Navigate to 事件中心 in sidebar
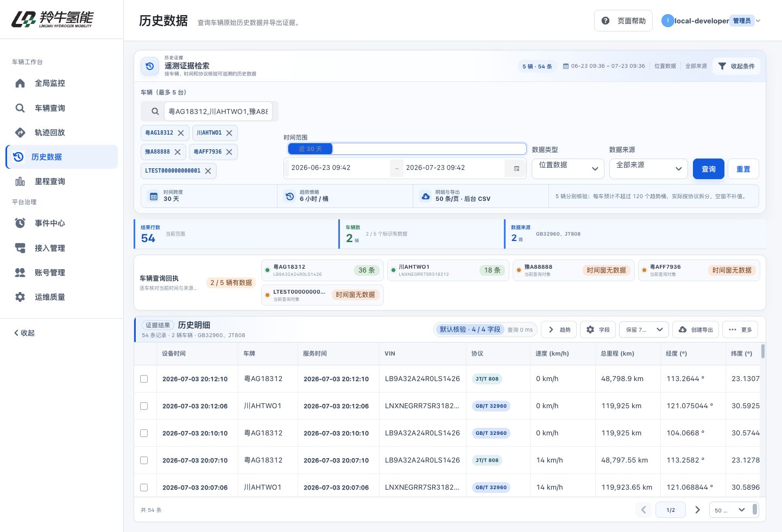Viewport: 782px width, 532px height. tap(62, 223)
